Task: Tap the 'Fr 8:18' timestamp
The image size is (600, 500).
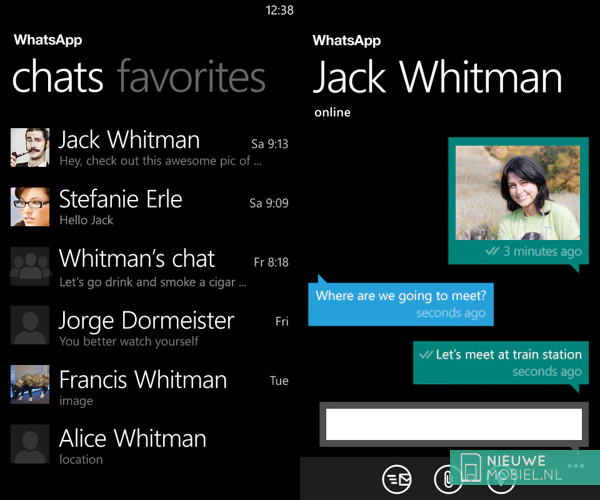Action: point(271,262)
